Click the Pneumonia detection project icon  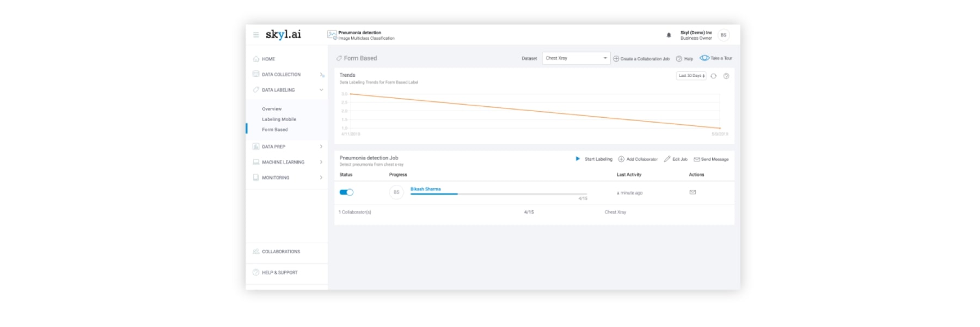pyautogui.click(x=332, y=35)
